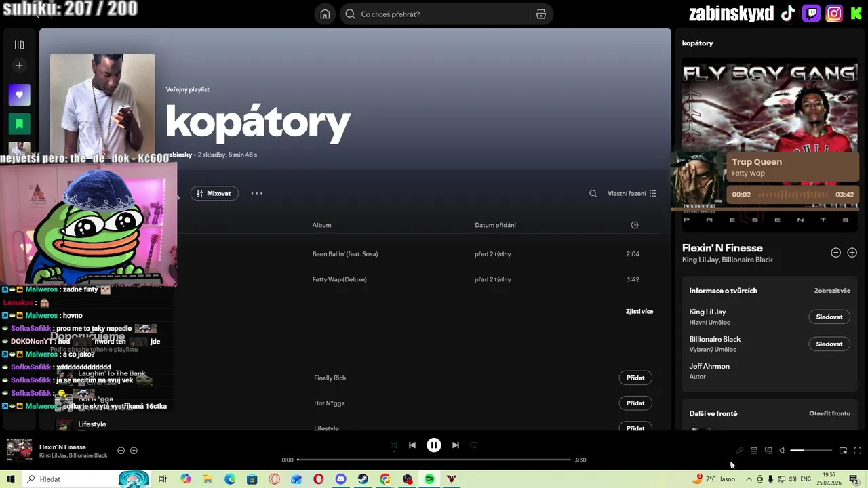This screenshot has height=488, width=868.
Task: Open lyrics microphone icon in player bar
Action: coord(739,451)
